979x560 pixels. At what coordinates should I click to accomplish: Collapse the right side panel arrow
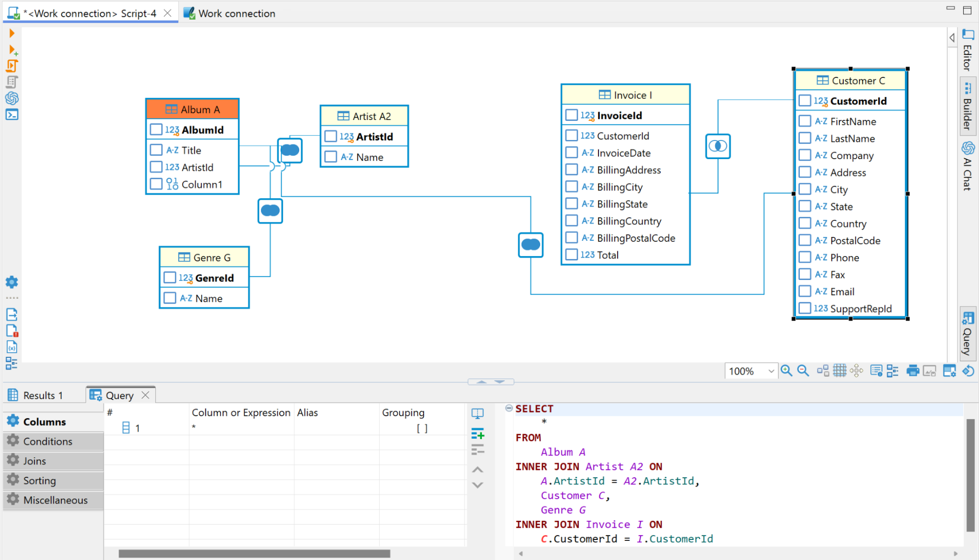(x=952, y=38)
